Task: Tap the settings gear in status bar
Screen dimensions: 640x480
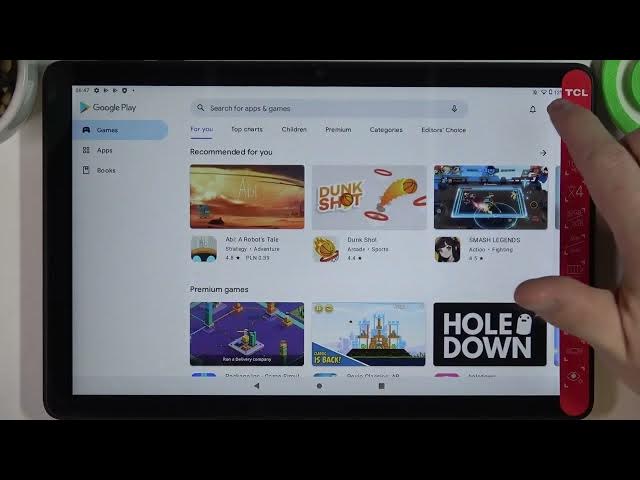Action: pos(96,90)
